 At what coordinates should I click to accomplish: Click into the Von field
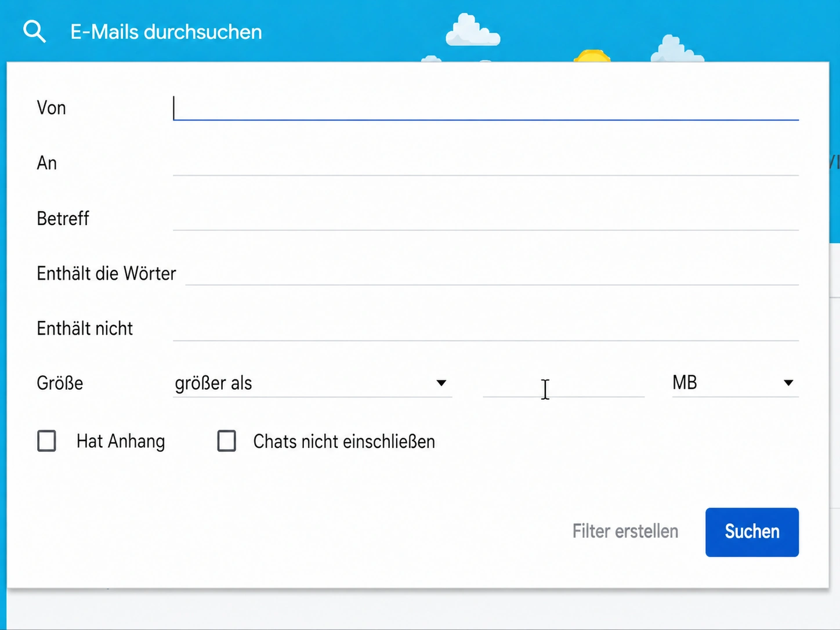pyautogui.click(x=486, y=108)
